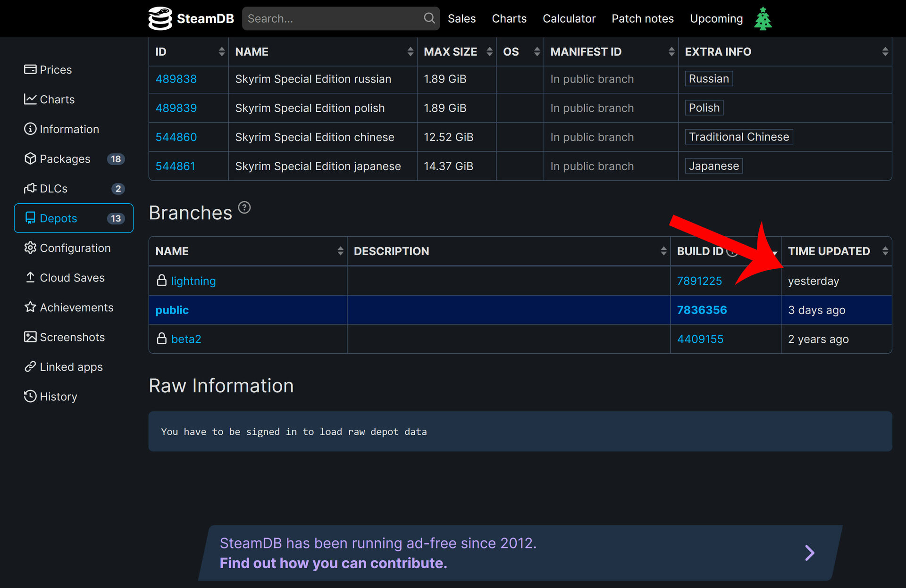This screenshot has height=588, width=906.
Task: Click the lock icon beside beta2
Action: click(x=161, y=339)
